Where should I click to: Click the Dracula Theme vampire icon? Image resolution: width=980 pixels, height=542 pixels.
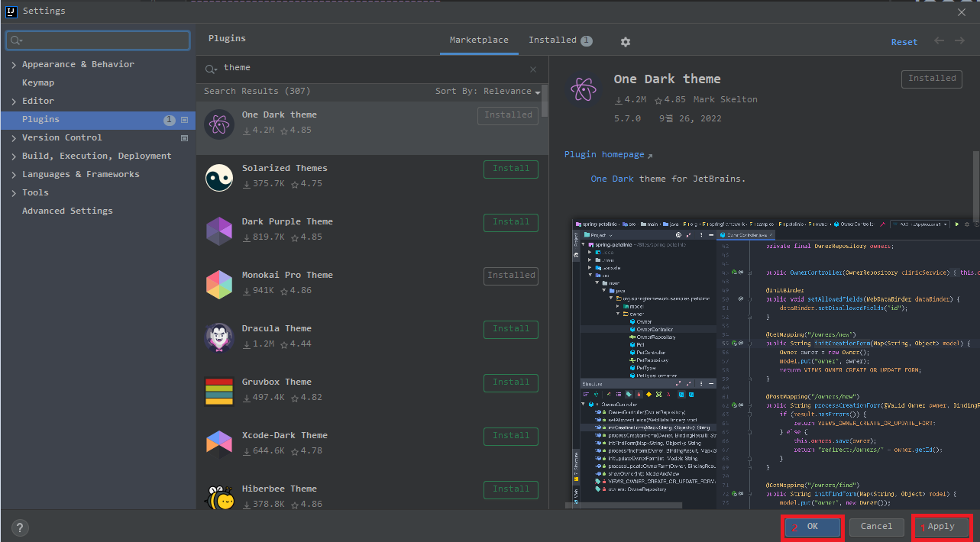219,337
